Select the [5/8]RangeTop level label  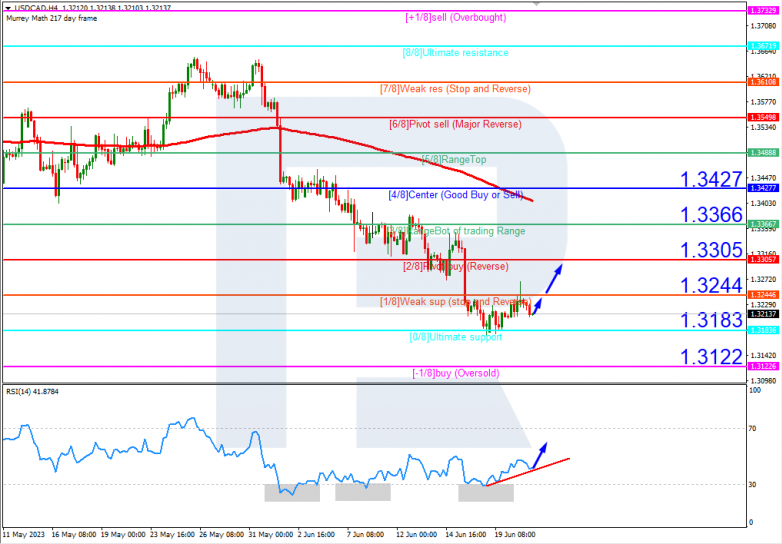(x=454, y=160)
